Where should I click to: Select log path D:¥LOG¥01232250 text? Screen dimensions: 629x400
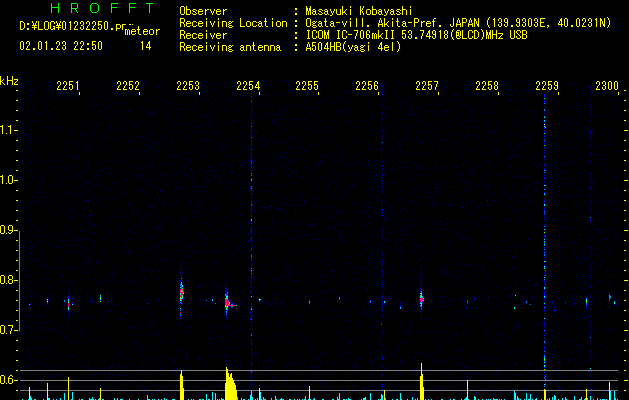tap(73, 26)
